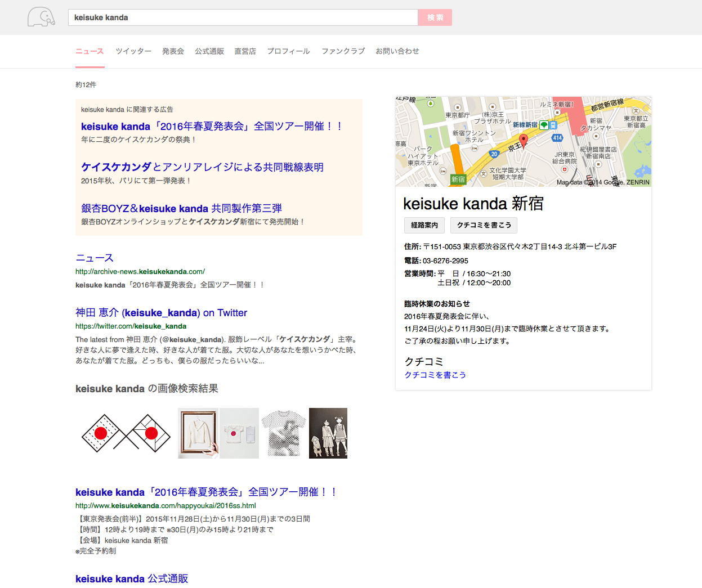Screen dimensions: 702x588
Task: Click the keisuke kanda search input field
Action: (243, 17)
